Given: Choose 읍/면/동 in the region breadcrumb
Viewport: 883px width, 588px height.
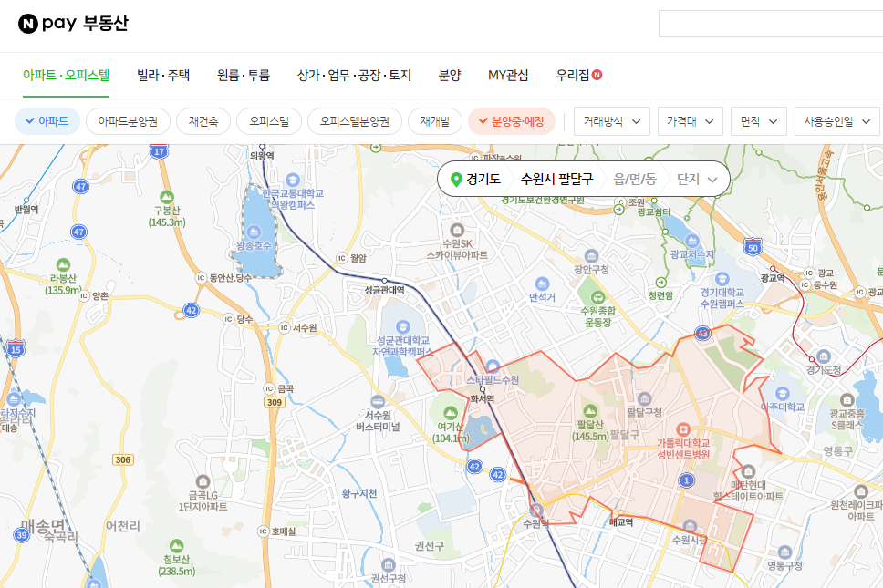Looking at the screenshot, I should 635,179.
